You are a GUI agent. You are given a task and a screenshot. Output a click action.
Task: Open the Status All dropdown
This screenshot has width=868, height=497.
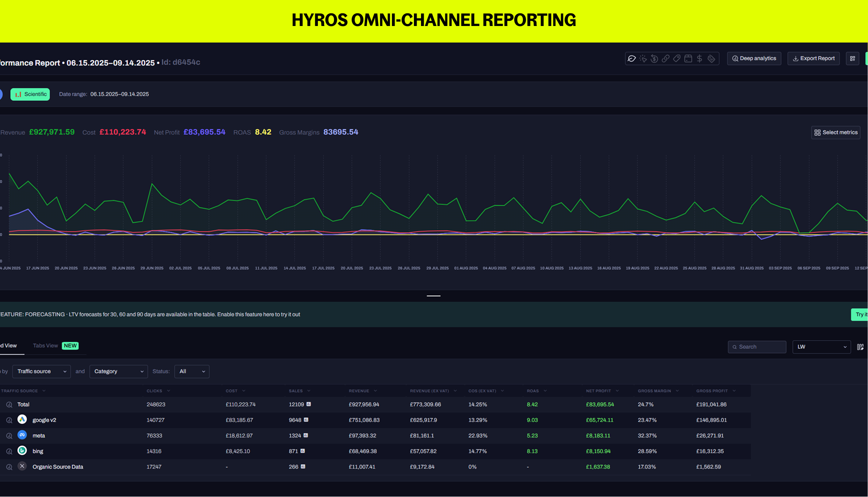tap(192, 371)
